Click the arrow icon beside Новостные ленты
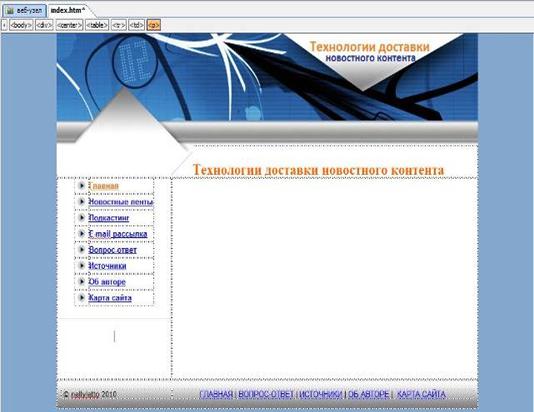This screenshot has width=534, height=412. (x=81, y=202)
